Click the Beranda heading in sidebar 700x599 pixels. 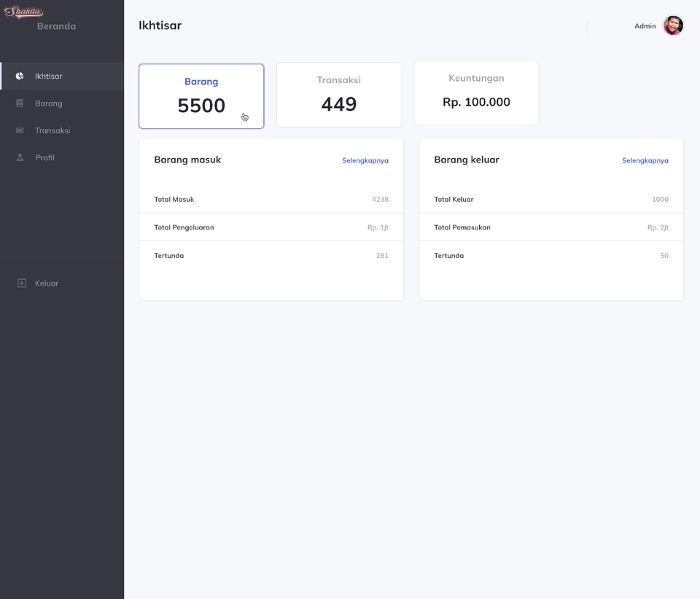coord(55,26)
